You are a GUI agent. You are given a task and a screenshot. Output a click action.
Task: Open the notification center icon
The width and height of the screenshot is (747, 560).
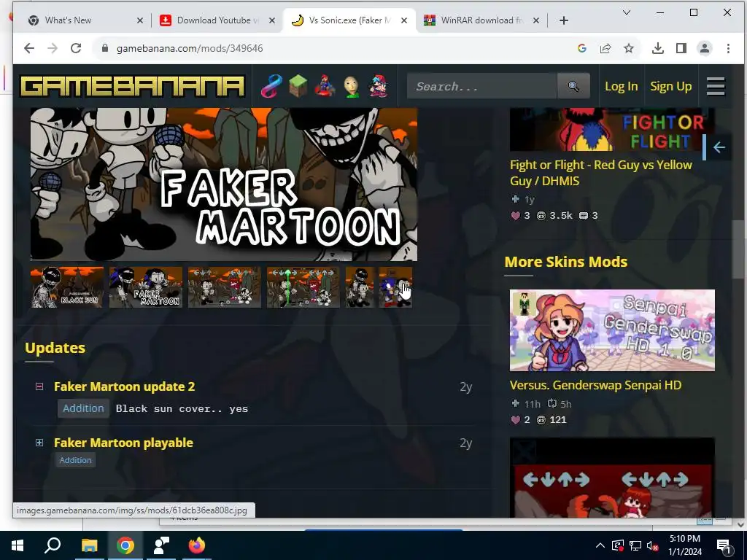click(723, 545)
